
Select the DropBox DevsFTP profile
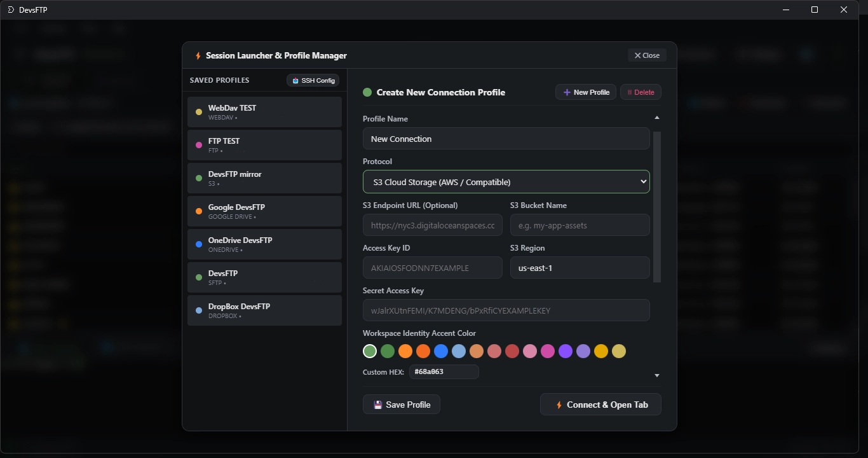coord(264,310)
